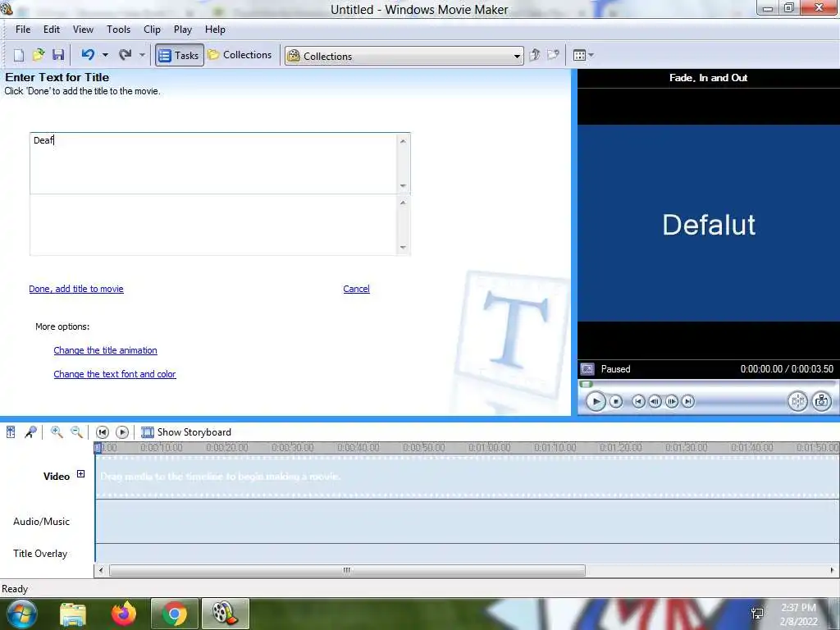Rewind the timeline to the start
This screenshot has width=840, height=630.
click(x=103, y=431)
